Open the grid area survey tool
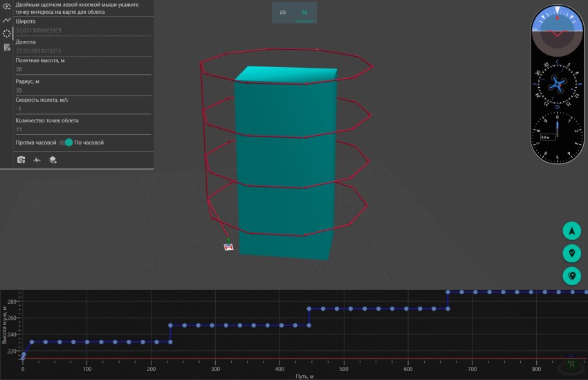Image resolution: width=588 pixels, height=380 pixels. 6,47
